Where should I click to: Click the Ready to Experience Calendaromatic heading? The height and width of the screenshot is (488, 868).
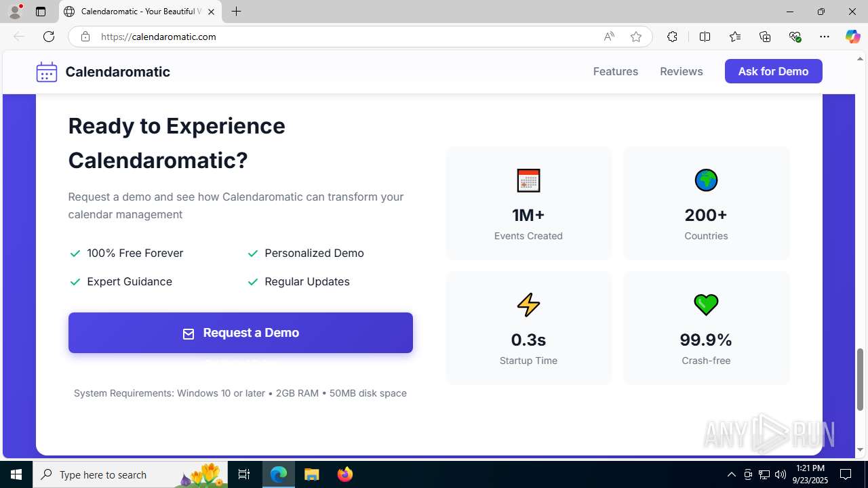[x=177, y=143]
